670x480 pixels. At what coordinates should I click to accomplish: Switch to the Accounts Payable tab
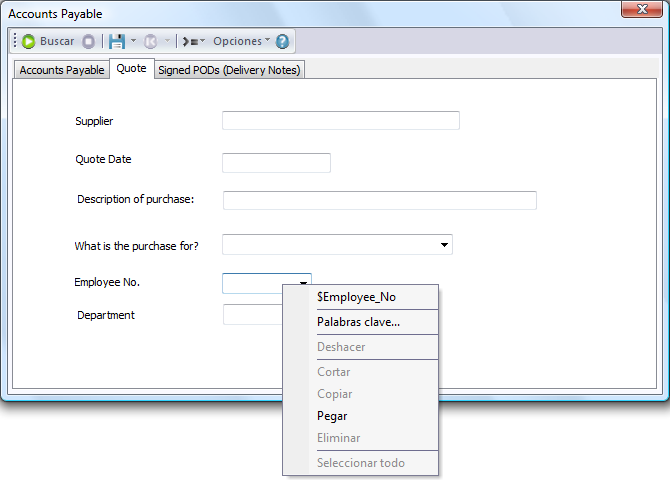pyautogui.click(x=62, y=70)
